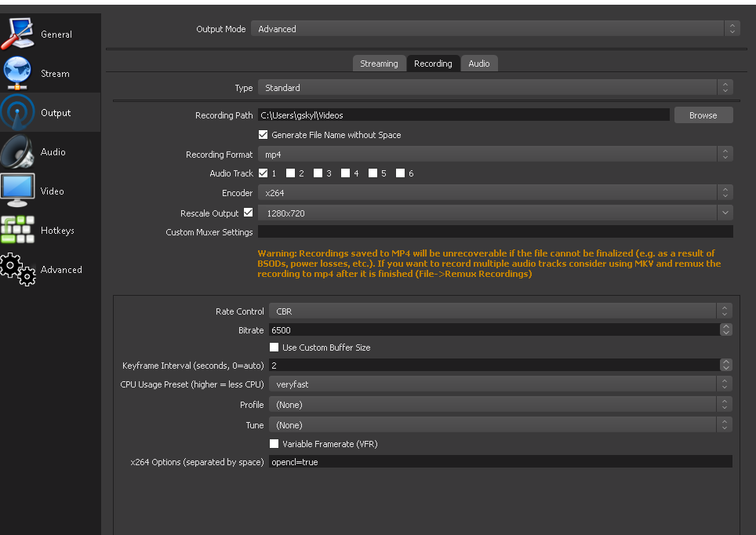The image size is (756, 535).
Task: Open the Rate Control CBR dropdown
Action: pos(500,311)
